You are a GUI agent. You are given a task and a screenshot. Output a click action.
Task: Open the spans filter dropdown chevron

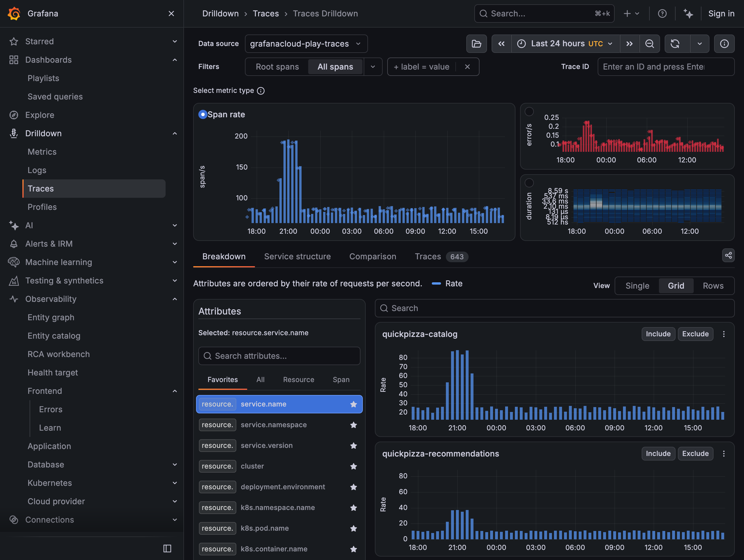pos(373,67)
